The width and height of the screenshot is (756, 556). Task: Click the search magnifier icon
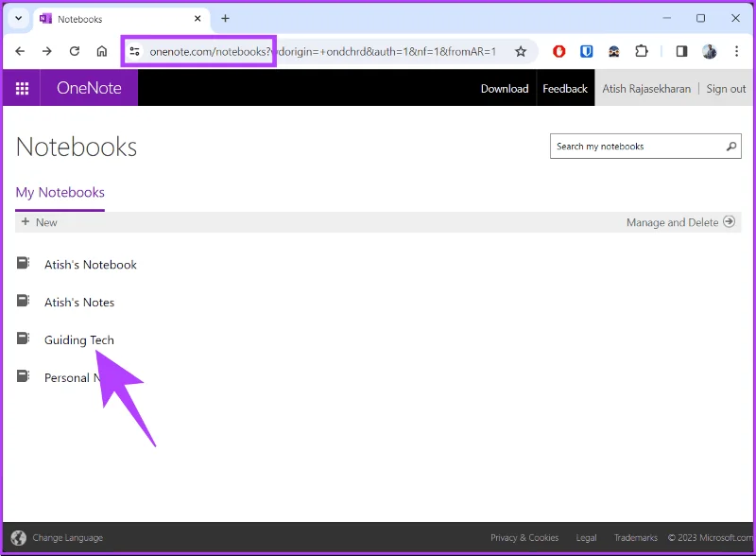click(x=730, y=147)
